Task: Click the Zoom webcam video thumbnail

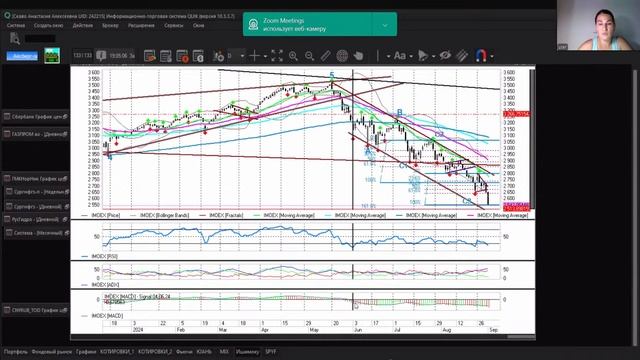Action: [x=598, y=25]
